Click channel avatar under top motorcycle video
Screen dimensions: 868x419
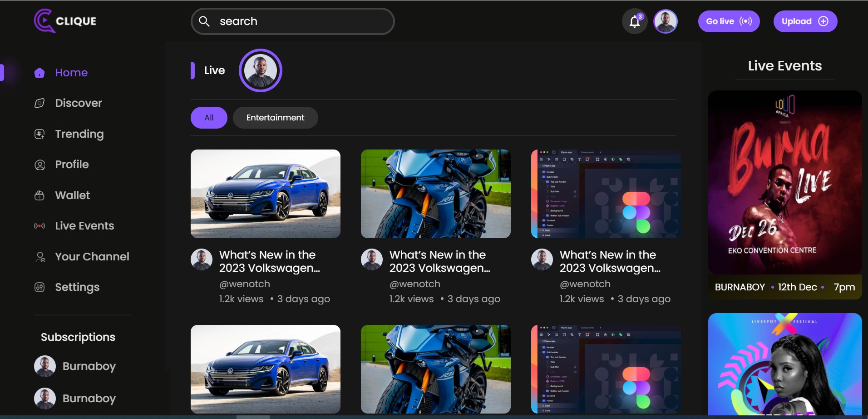click(372, 259)
